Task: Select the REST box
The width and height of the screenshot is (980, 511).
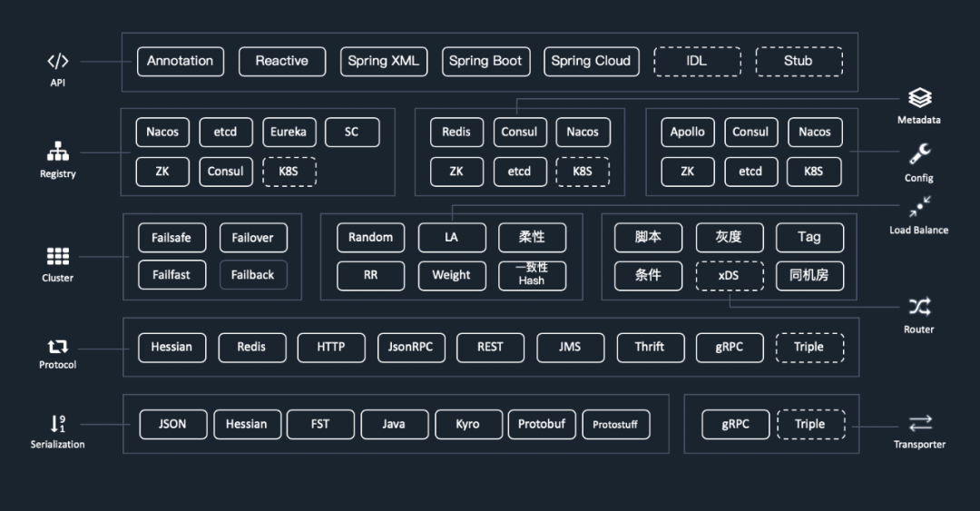Action: [x=490, y=347]
